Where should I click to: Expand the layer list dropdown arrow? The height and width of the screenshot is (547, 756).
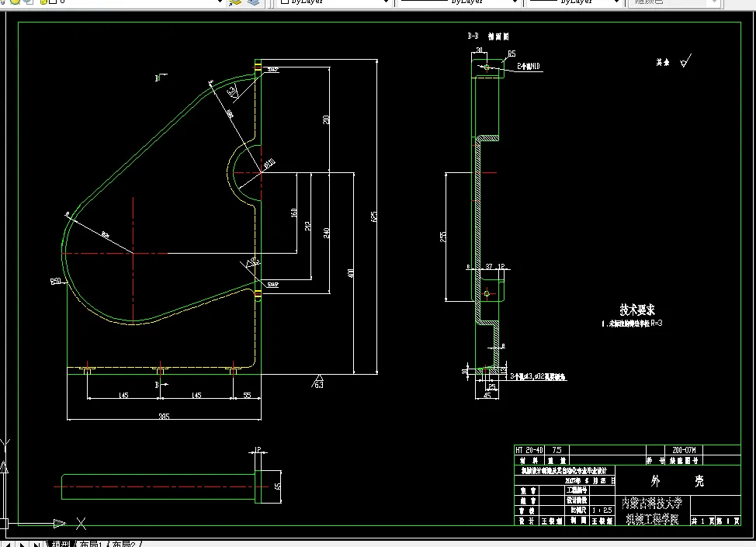(220, 2)
